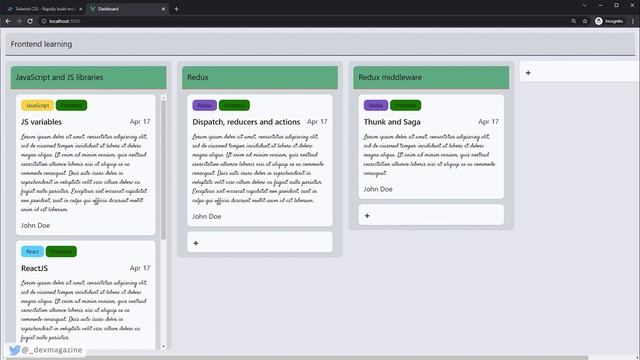This screenshot has height=360, width=640.
Task: Open the ReactJS card title
Action: point(34,268)
